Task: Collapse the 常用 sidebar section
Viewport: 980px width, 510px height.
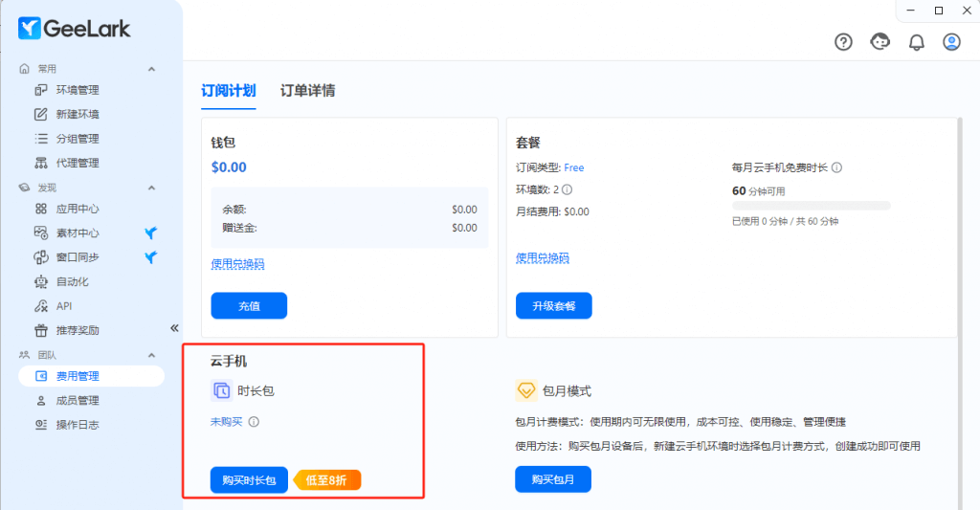Action: click(151, 69)
